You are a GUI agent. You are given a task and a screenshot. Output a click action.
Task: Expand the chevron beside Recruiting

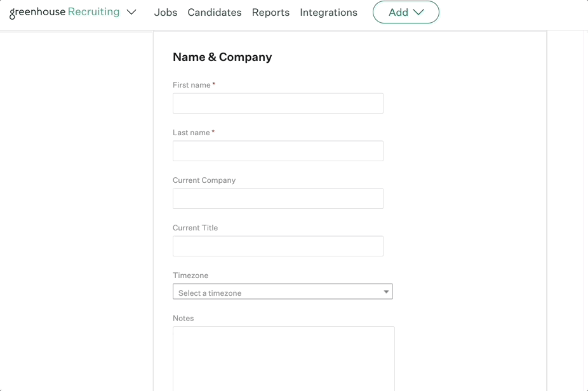(x=131, y=12)
